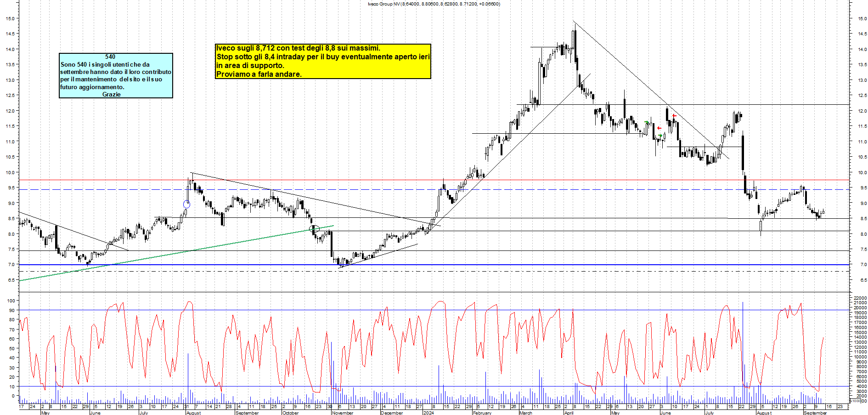Select the yellow Iveco commentary annotation box

click(x=323, y=61)
